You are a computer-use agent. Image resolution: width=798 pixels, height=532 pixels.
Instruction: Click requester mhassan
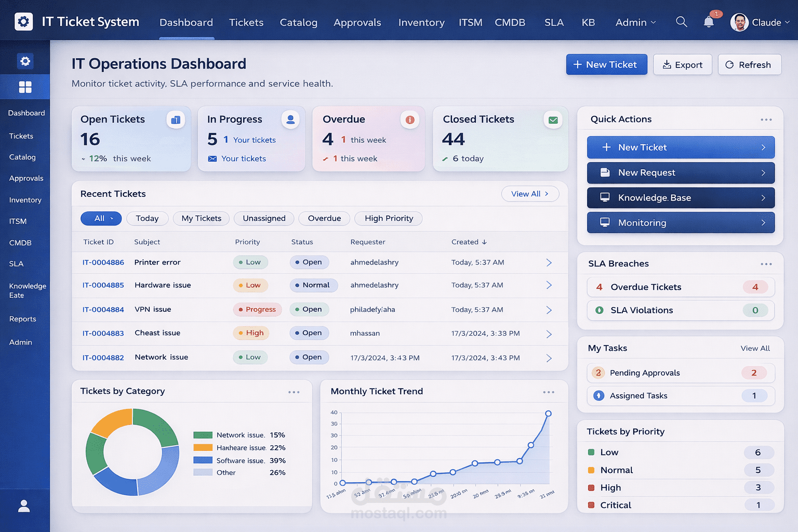coord(365,334)
